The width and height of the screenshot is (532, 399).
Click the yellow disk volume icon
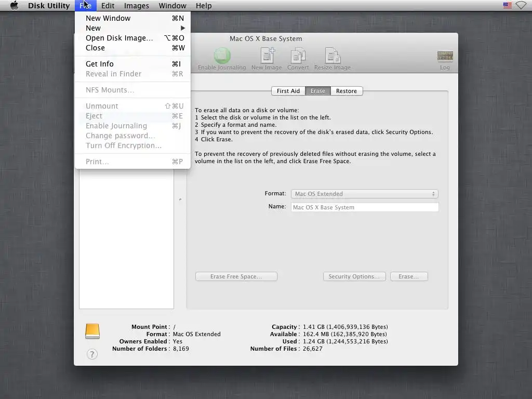(92, 331)
